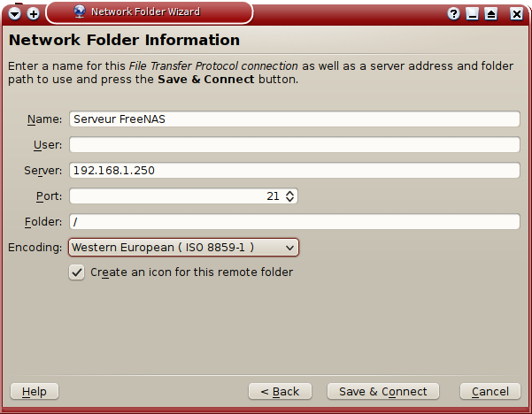This screenshot has width=532, height=414.
Task: Click into the empty User field
Action: [294, 145]
